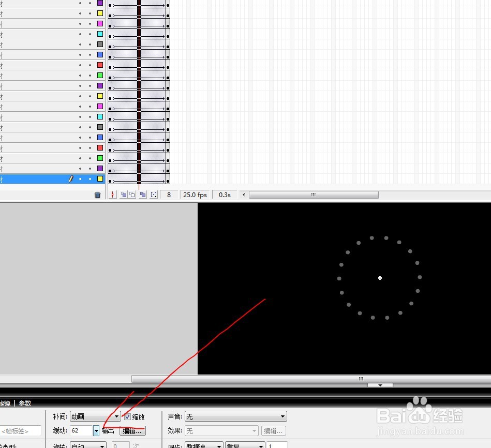Open the 同步 sync dropdown showing 数据流

click(x=204, y=445)
